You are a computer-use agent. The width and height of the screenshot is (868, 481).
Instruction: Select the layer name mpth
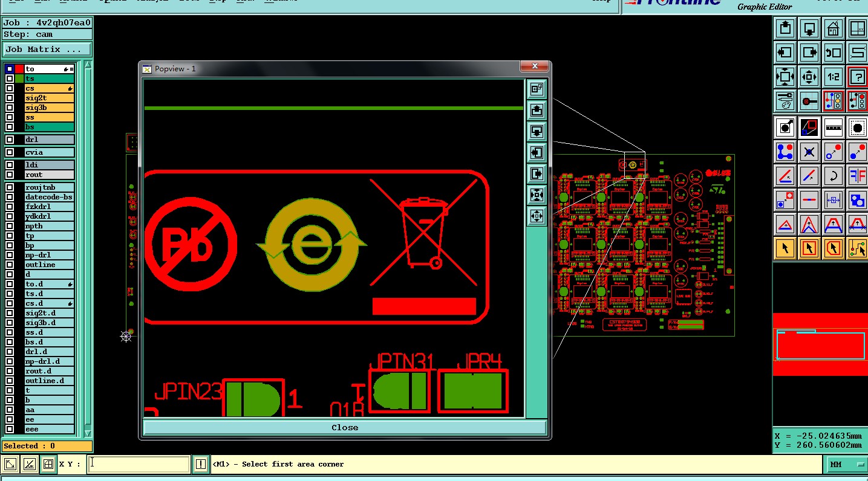pyautogui.click(x=50, y=226)
